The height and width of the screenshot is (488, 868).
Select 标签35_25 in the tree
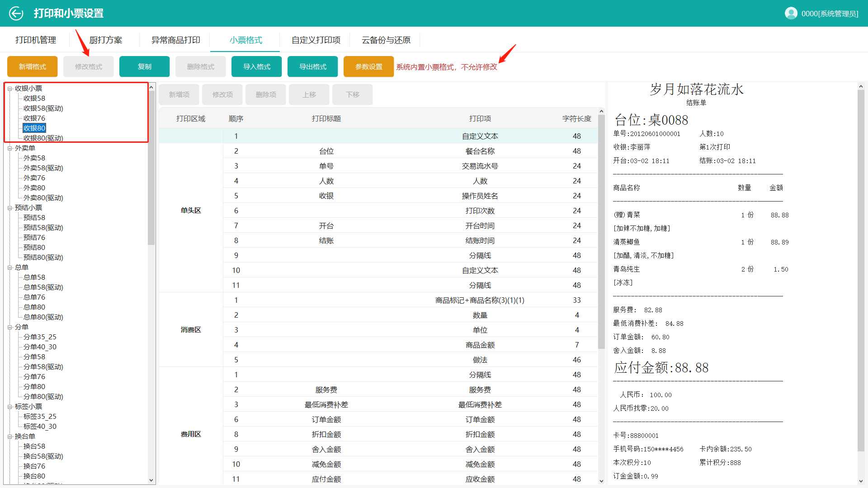coord(40,417)
